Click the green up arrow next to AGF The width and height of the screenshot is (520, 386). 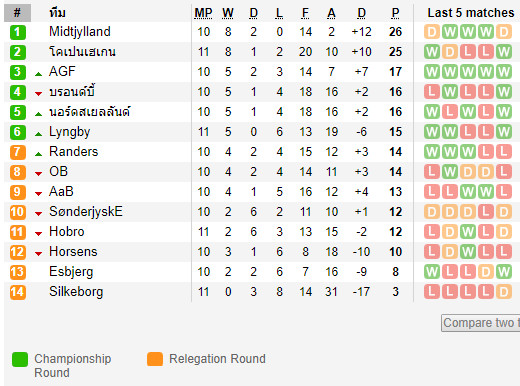pos(39,74)
